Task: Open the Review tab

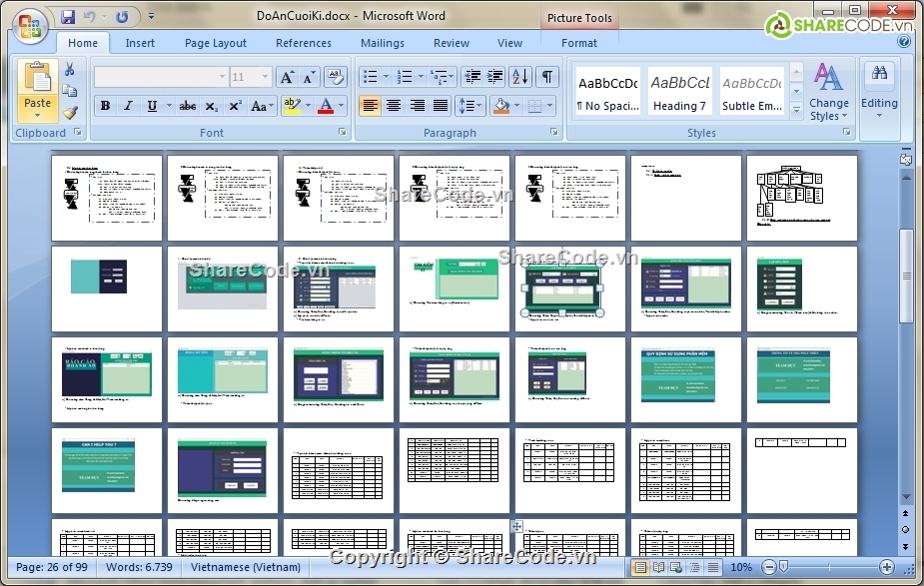Action: click(x=452, y=43)
